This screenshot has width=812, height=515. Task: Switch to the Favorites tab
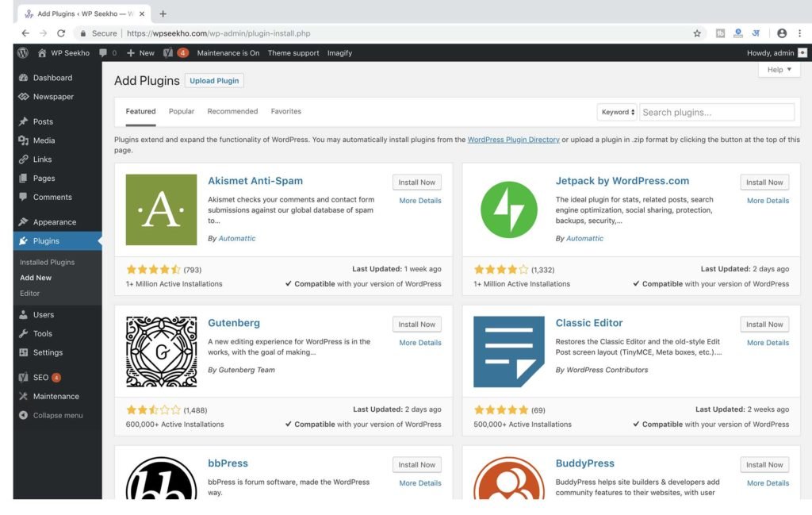(285, 111)
